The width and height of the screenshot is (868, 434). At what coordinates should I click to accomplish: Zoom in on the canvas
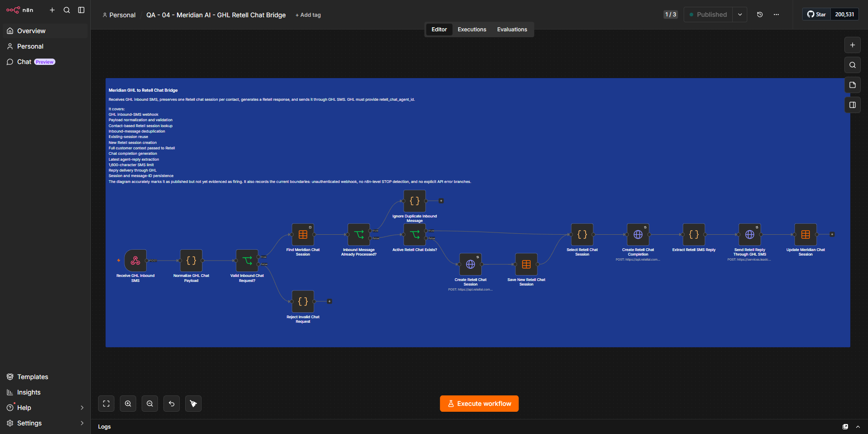(x=128, y=404)
